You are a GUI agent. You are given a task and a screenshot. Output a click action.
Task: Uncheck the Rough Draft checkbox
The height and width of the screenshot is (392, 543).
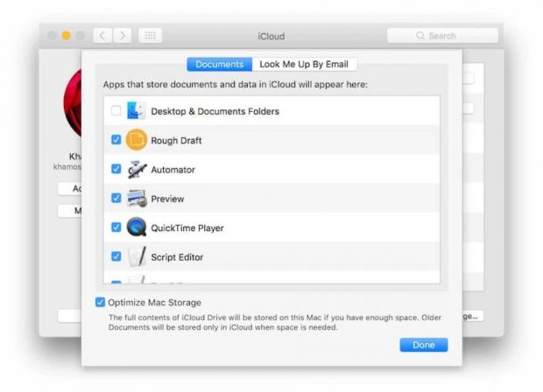click(116, 140)
